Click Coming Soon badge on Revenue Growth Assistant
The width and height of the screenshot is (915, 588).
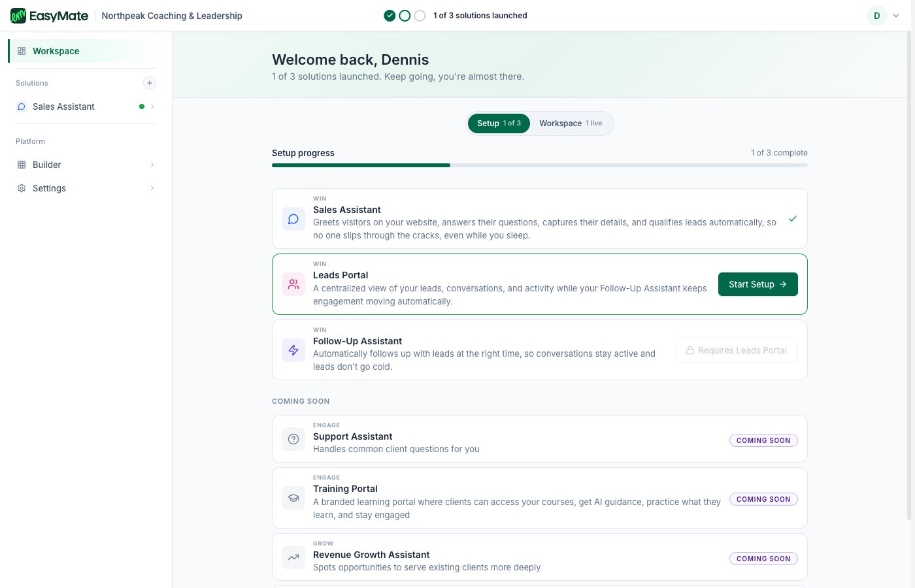[x=763, y=559]
